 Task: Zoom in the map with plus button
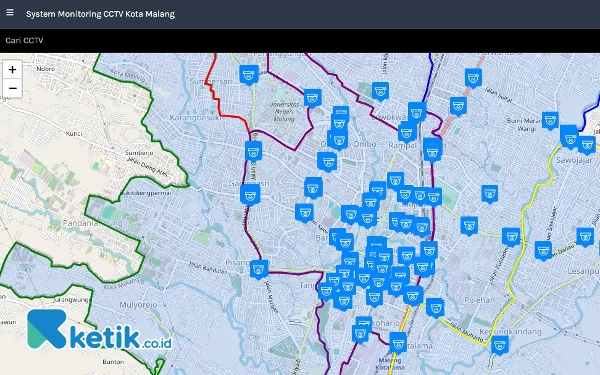[12, 70]
